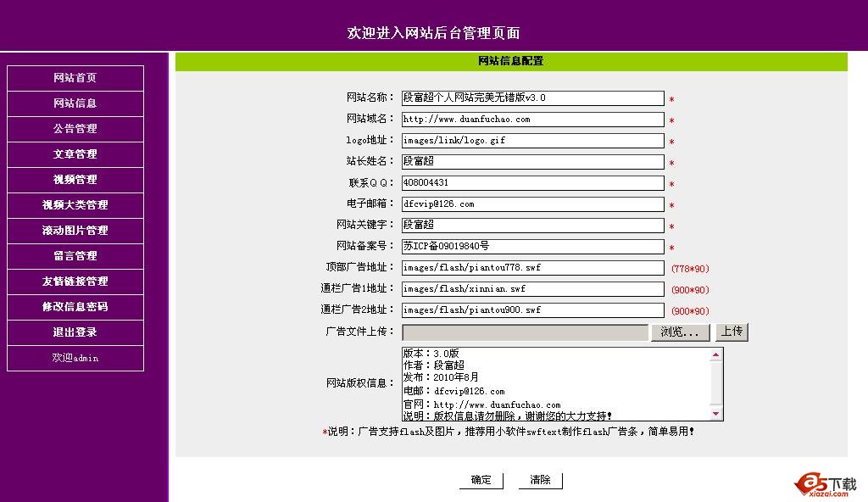
Task: Click the 浏览... browse button
Action: [680, 332]
